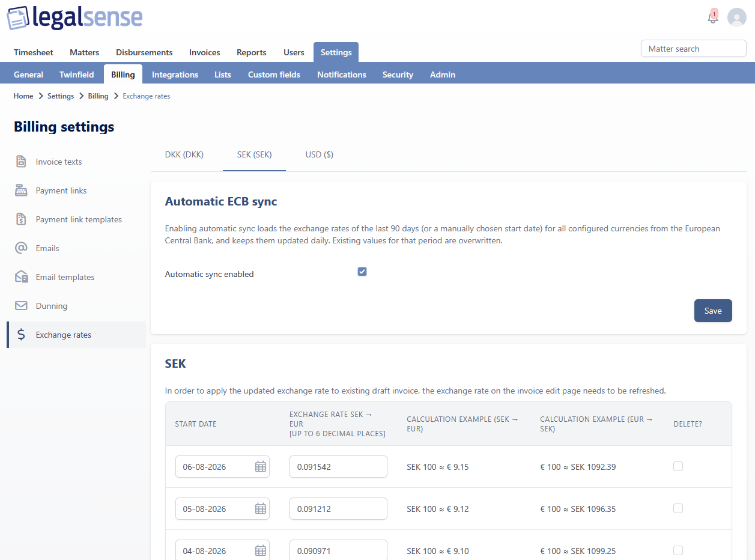Open Email templates in the sidebar
The width and height of the screenshot is (755, 560).
point(76,277)
